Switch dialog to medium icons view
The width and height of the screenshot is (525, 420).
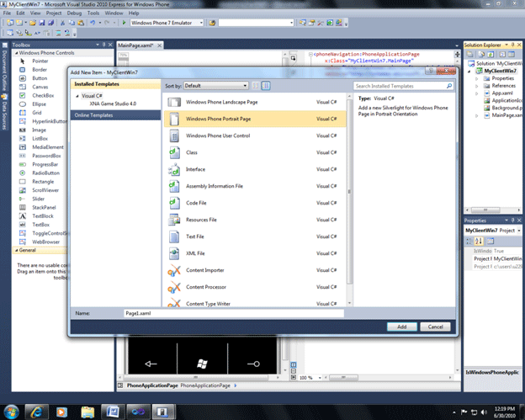[x=266, y=86]
